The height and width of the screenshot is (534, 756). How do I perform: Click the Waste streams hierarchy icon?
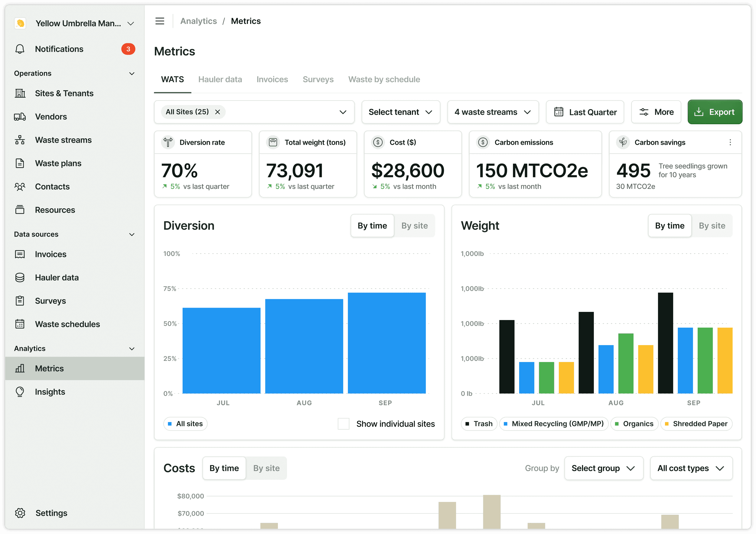20,140
